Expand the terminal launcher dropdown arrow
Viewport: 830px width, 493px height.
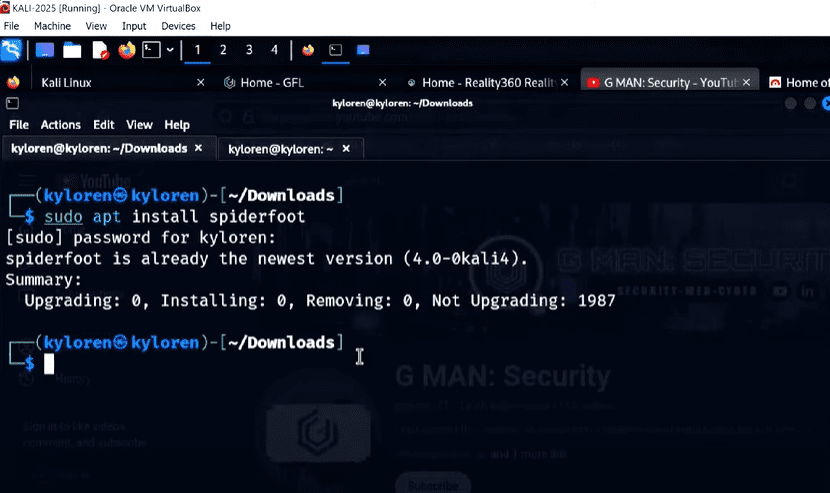coord(170,50)
